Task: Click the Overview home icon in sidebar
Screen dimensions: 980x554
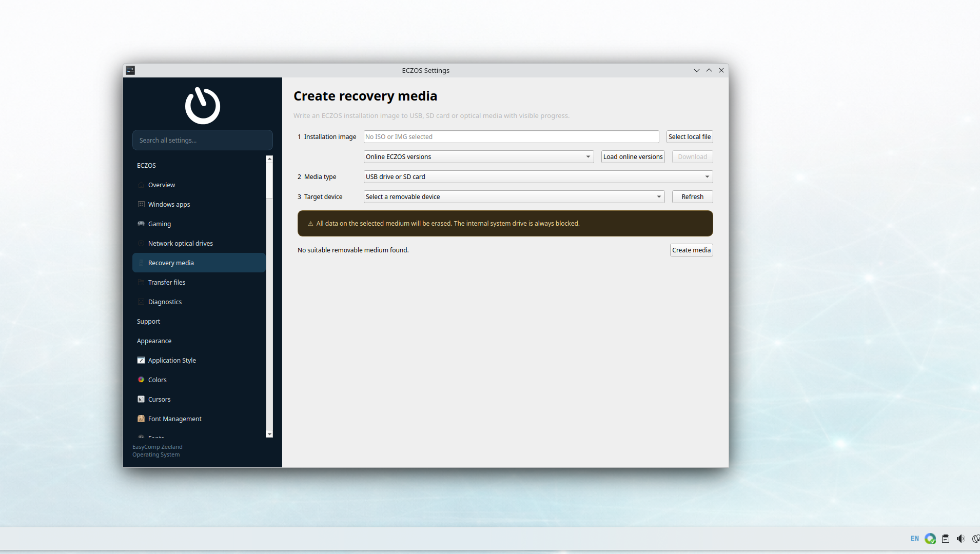Action: click(141, 185)
